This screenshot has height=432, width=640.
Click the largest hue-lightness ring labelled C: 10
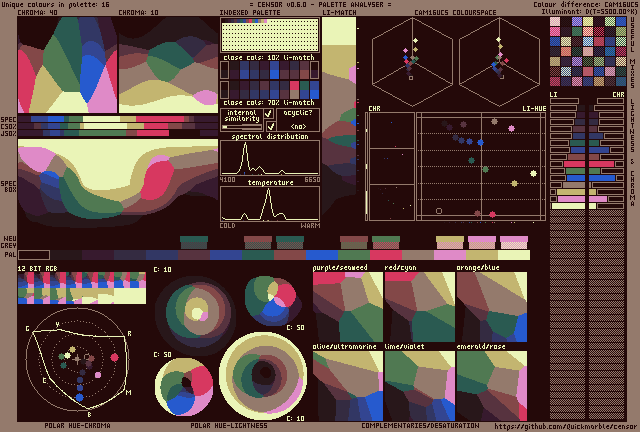point(263,374)
